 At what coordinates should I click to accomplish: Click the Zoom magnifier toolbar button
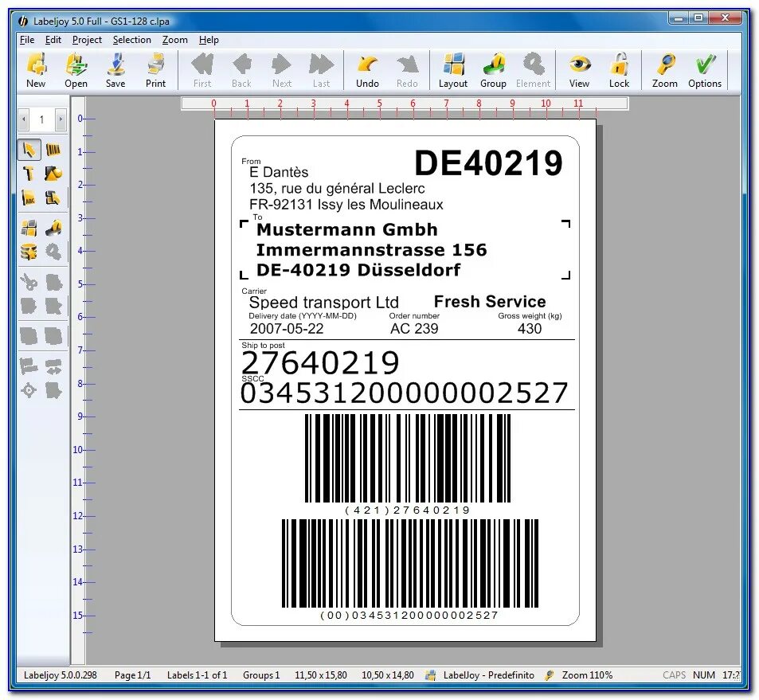[664, 71]
